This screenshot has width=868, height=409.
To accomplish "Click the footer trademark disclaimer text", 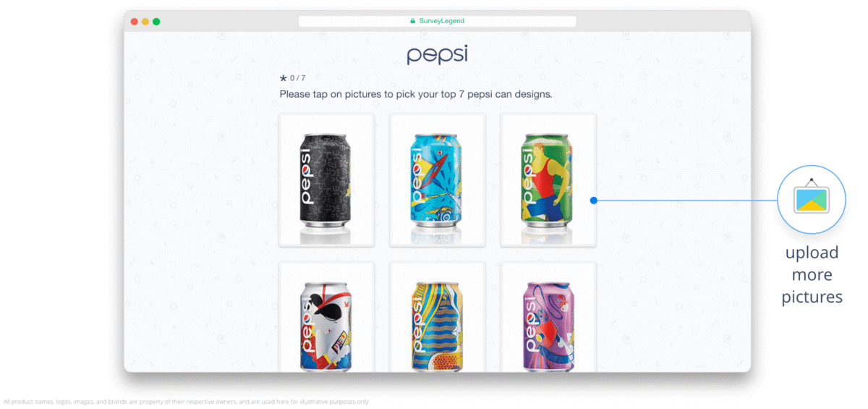I will pyautogui.click(x=186, y=401).
